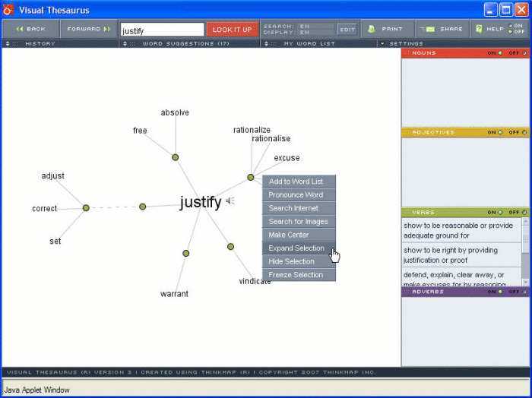Click the PRINT text label
This screenshot has width=532, height=398.
(392, 29)
